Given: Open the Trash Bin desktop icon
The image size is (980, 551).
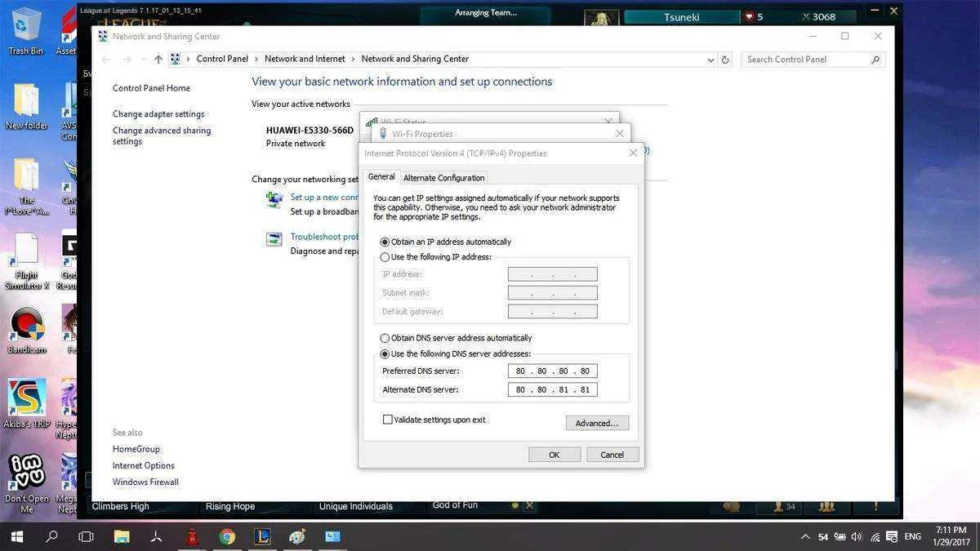Looking at the screenshot, I should click(x=26, y=29).
